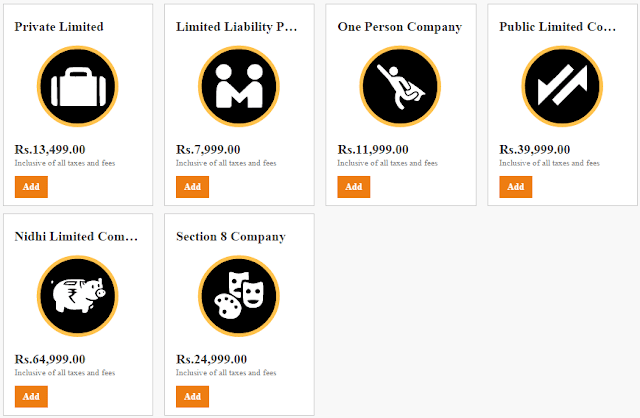Open the Limited Liability P... title
640x418 pixels.
(x=237, y=27)
